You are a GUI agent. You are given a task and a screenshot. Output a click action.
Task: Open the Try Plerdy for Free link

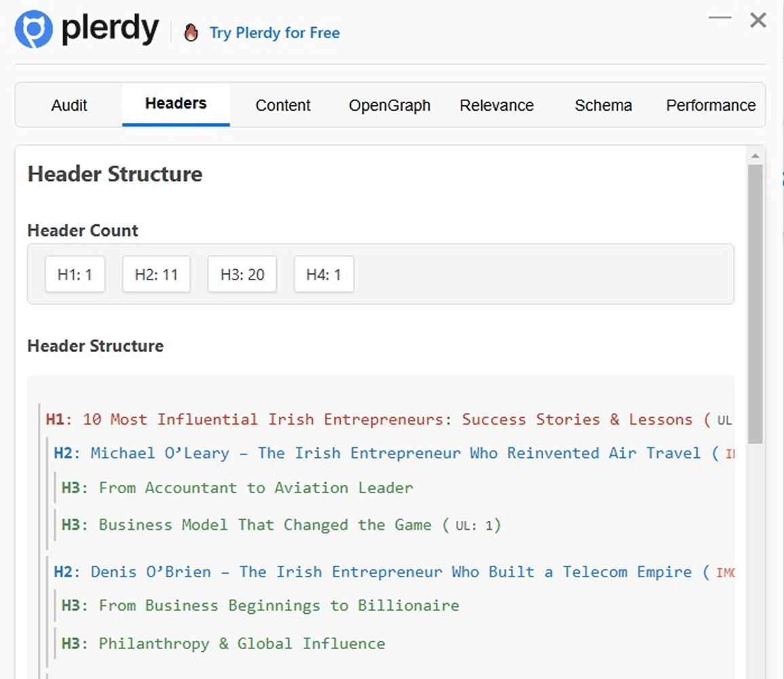point(274,33)
